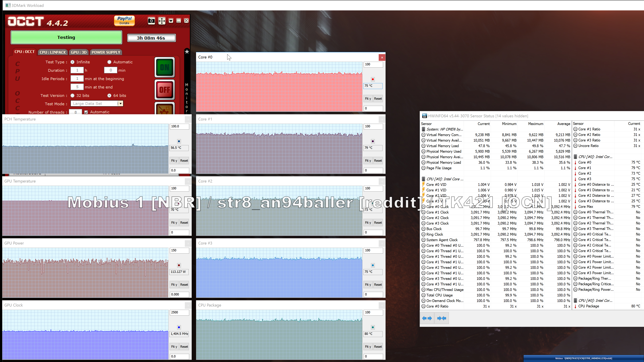
Task: Click the star icon above Monitoring
Action: [187, 51]
